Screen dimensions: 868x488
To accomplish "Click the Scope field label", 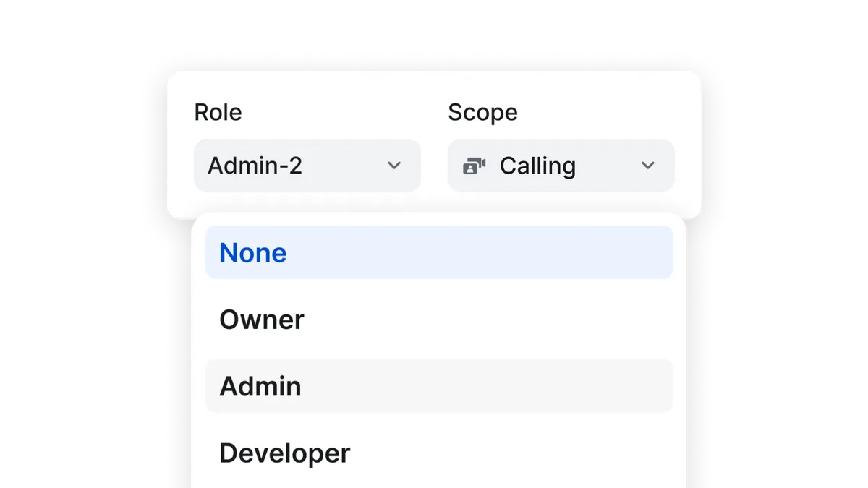I will click(482, 112).
